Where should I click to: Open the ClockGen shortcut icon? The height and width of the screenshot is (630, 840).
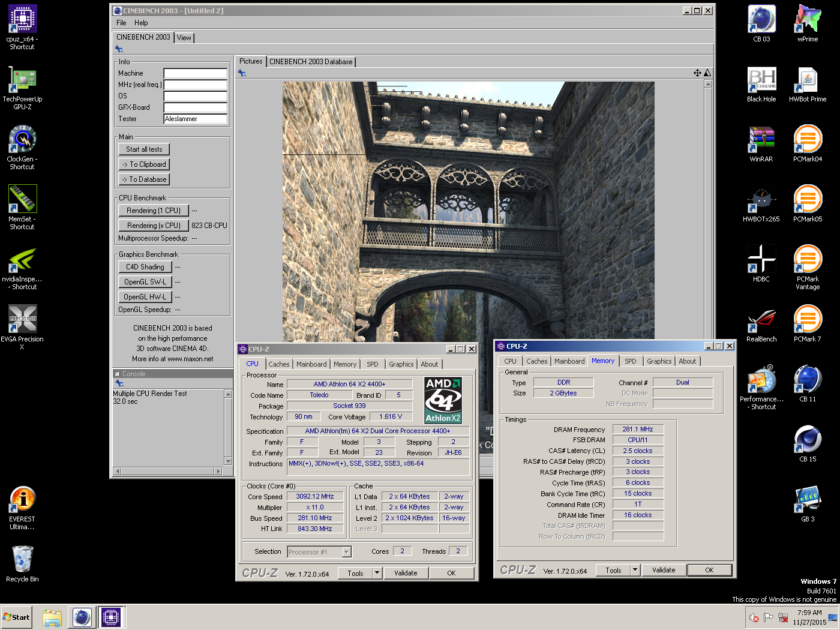(x=22, y=147)
